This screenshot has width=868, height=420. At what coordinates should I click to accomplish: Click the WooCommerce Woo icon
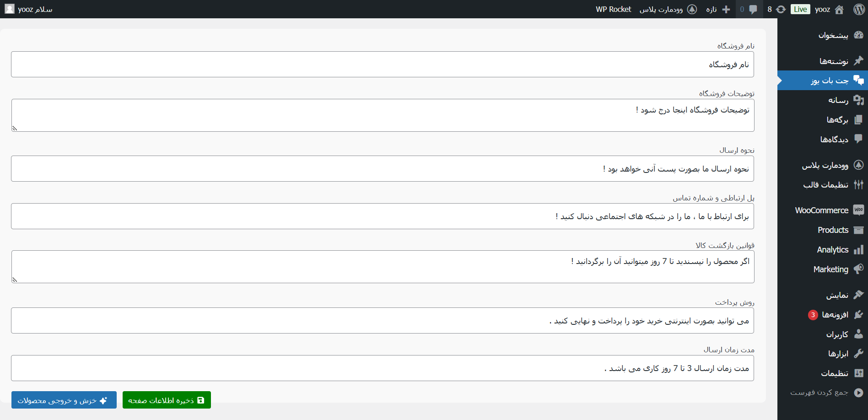coord(859,210)
